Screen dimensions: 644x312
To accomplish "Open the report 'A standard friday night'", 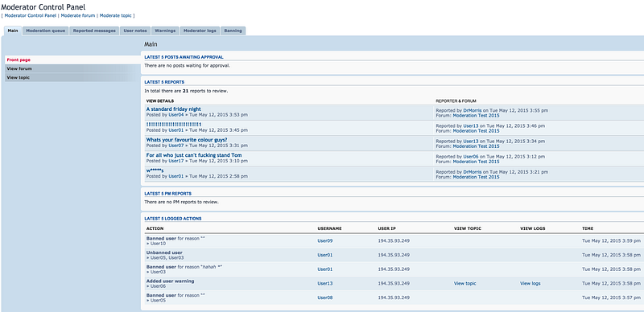I will point(174,109).
